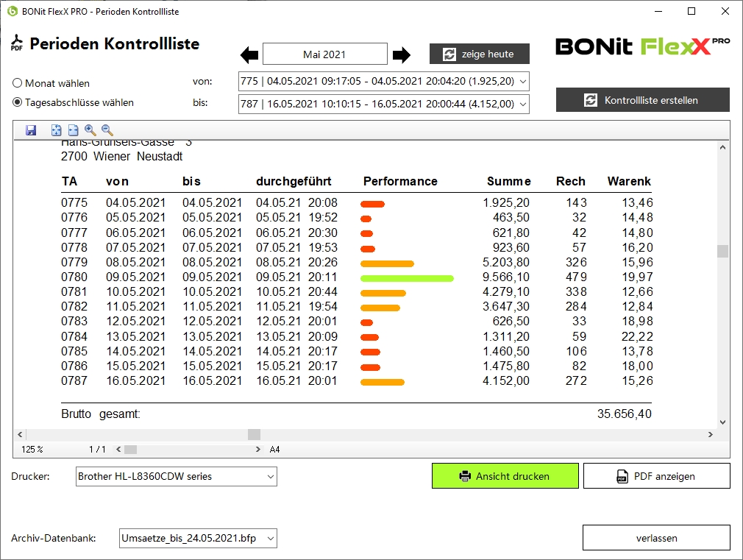Zoom in with magnifier plus icon
743x560 pixels.
coord(90,130)
